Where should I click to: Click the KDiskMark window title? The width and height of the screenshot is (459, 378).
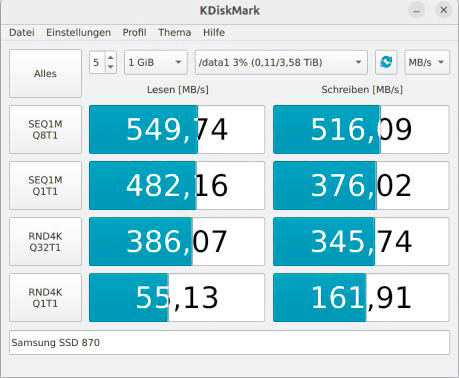(230, 11)
